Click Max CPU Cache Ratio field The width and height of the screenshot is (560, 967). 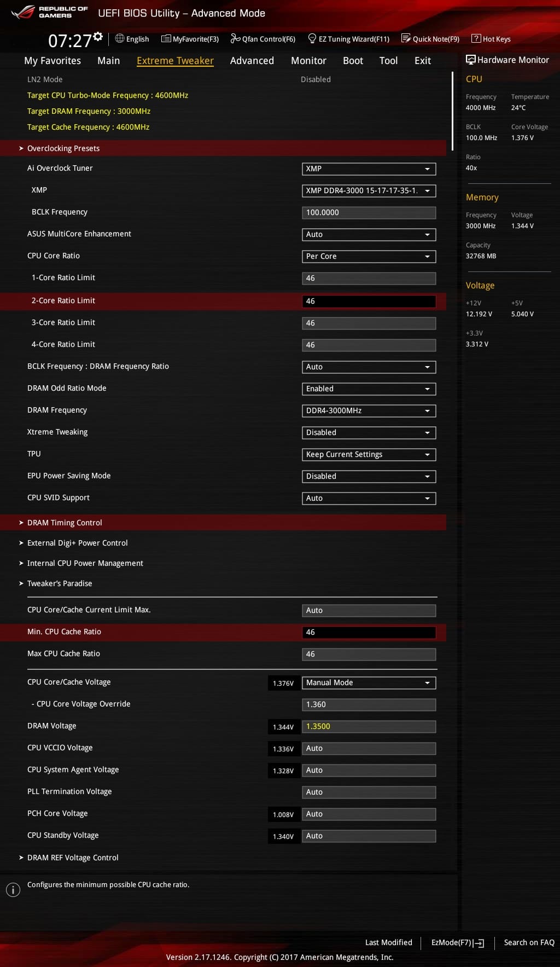point(369,654)
